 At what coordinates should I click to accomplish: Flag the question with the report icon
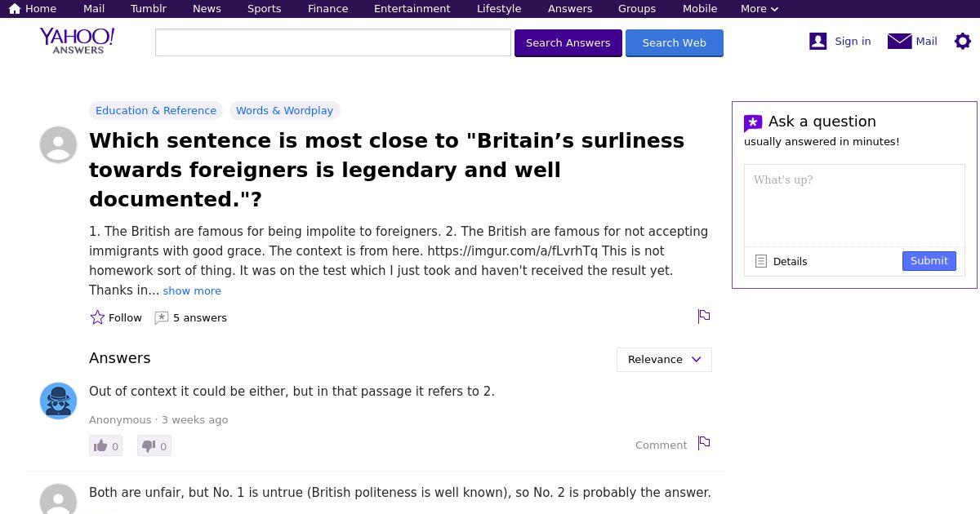click(x=704, y=317)
